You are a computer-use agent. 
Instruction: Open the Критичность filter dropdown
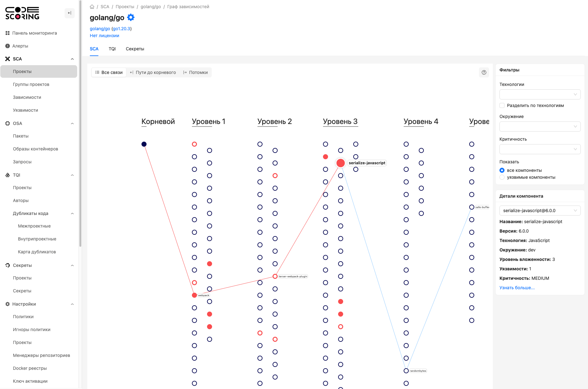tap(540, 149)
